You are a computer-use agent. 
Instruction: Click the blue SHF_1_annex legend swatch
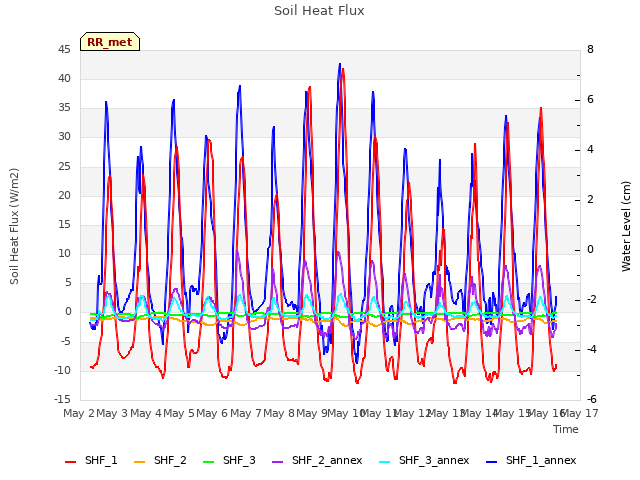coord(491,462)
